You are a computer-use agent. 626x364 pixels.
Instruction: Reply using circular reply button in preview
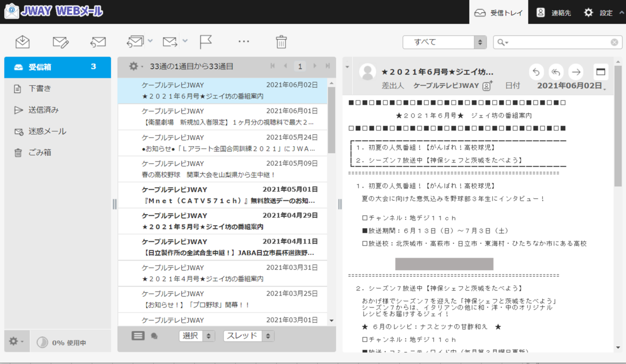(536, 72)
